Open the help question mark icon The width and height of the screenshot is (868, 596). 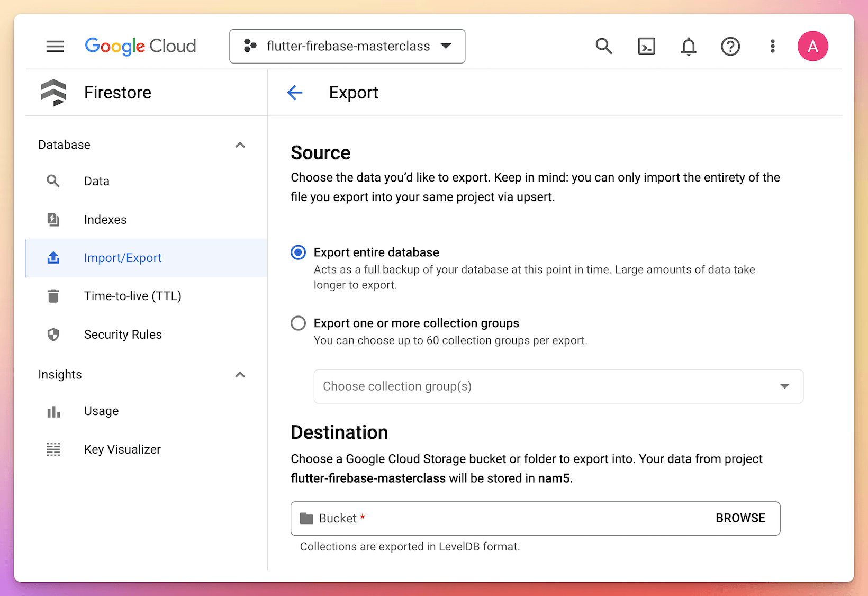pos(730,47)
